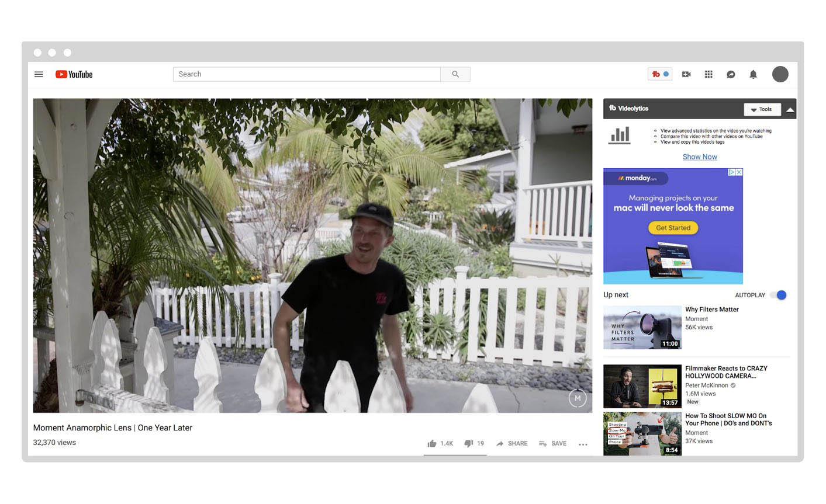Image resolution: width=826 pixels, height=504 pixels.
Task: Open the more actions ellipsis menu
Action: (583, 444)
